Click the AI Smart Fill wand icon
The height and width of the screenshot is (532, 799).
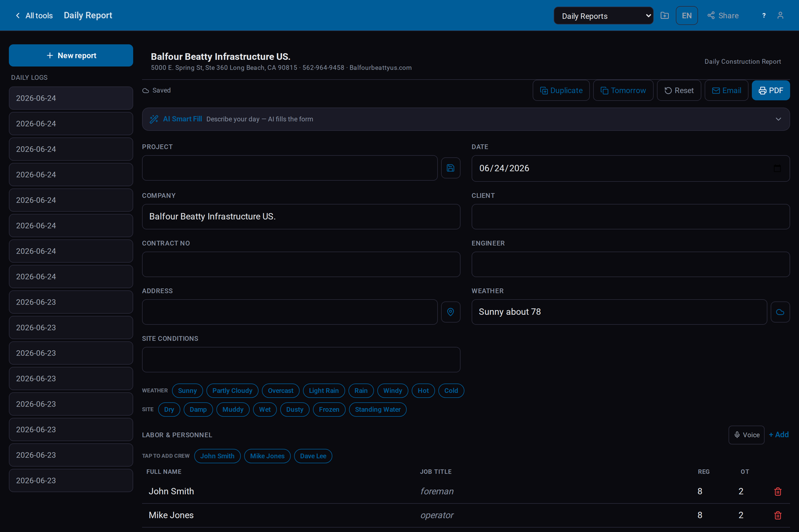(154, 119)
